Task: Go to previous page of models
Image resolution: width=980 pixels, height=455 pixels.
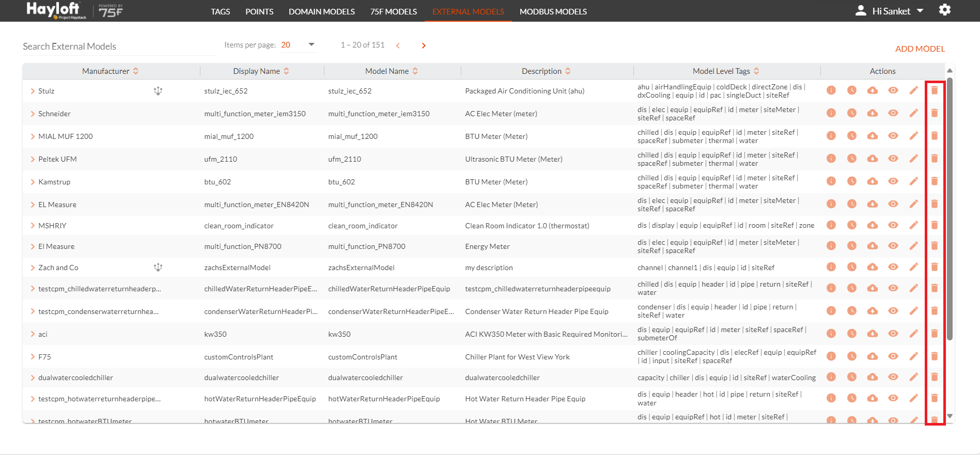Action: point(398,45)
